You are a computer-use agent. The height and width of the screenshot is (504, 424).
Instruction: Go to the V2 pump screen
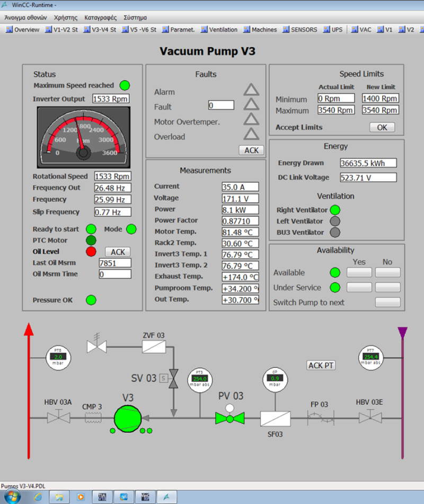[x=406, y=30]
